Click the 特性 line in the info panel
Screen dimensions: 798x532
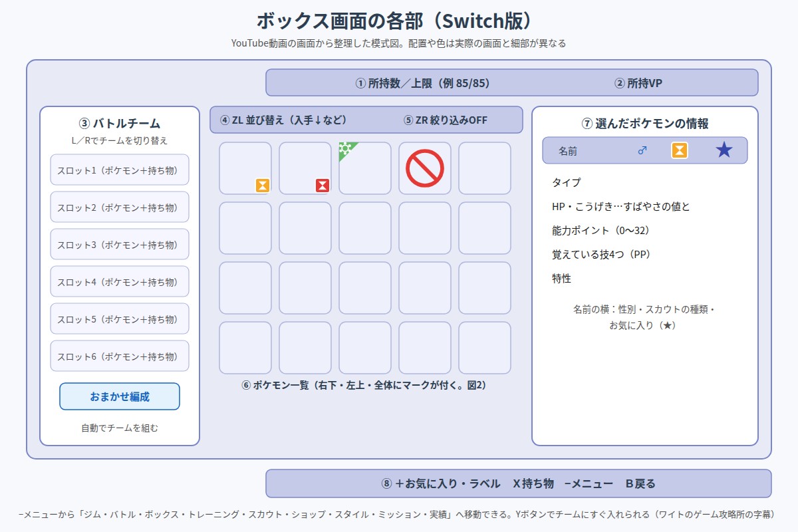point(562,278)
